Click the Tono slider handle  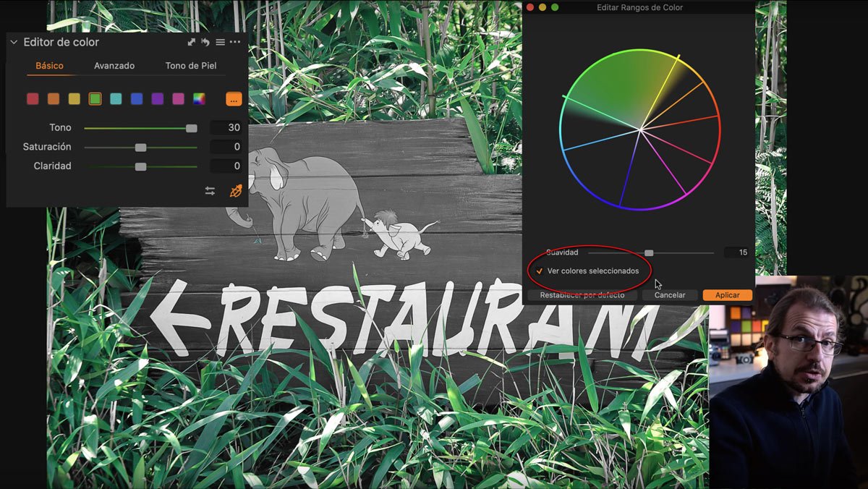pos(191,128)
